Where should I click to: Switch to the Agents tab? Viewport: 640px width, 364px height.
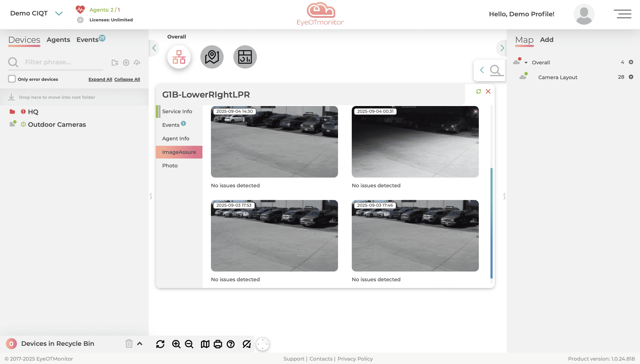58,40
